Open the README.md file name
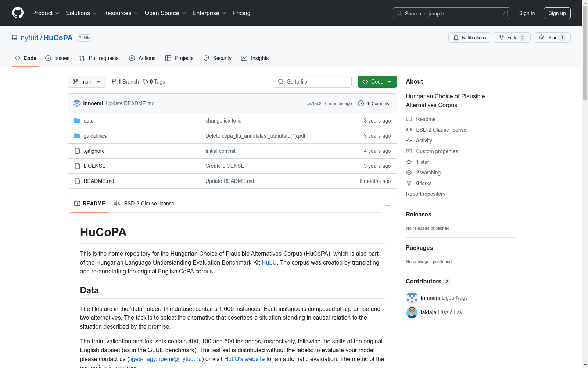The height and width of the screenshot is (368, 588). (x=99, y=181)
